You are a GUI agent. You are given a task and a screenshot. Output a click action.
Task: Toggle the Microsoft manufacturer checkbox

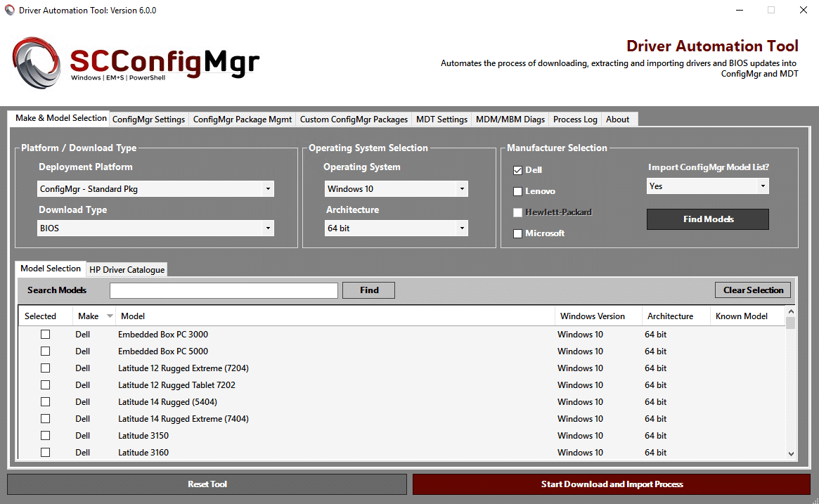(517, 233)
